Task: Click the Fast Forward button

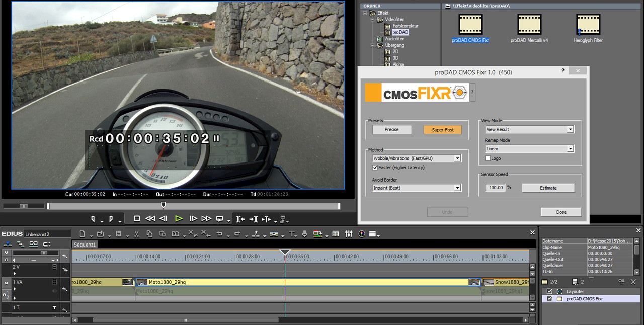Action: click(206, 219)
